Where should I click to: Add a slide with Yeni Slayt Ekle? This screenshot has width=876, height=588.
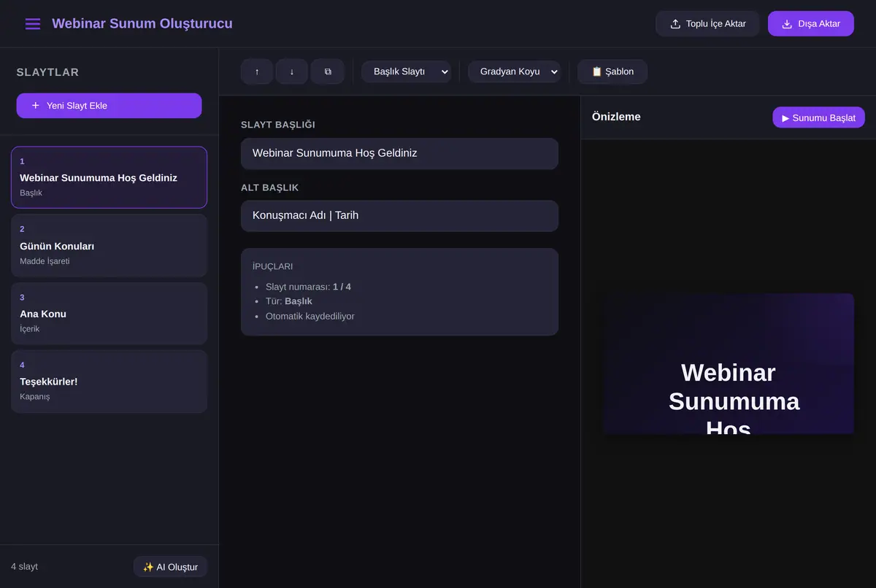(x=109, y=106)
